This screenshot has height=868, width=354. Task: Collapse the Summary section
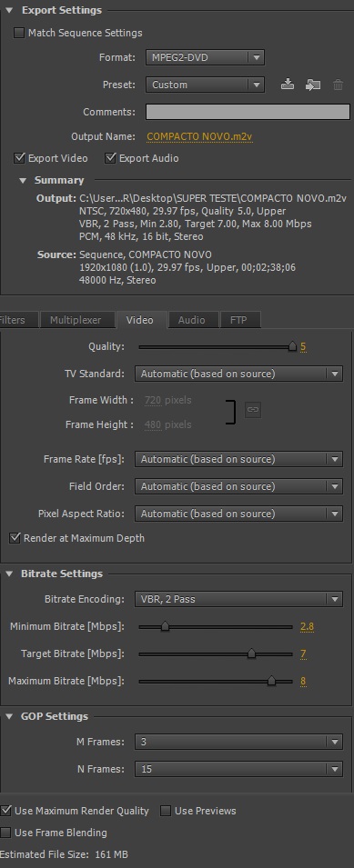pos(23,181)
